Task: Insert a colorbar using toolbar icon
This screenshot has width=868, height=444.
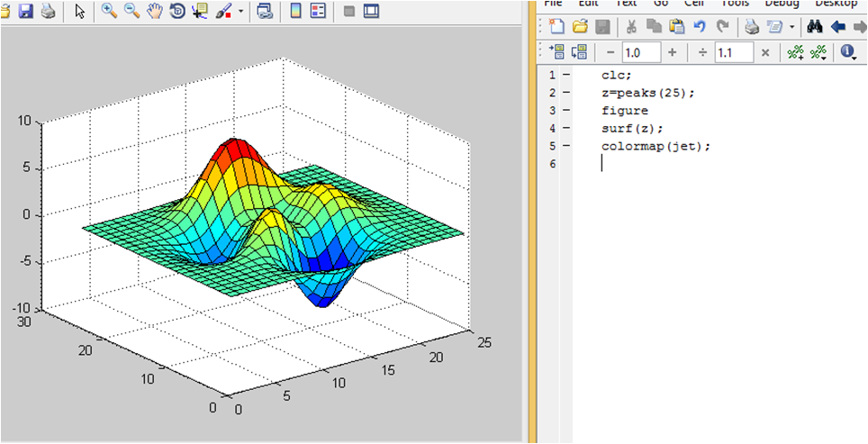Action: (296, 11)
